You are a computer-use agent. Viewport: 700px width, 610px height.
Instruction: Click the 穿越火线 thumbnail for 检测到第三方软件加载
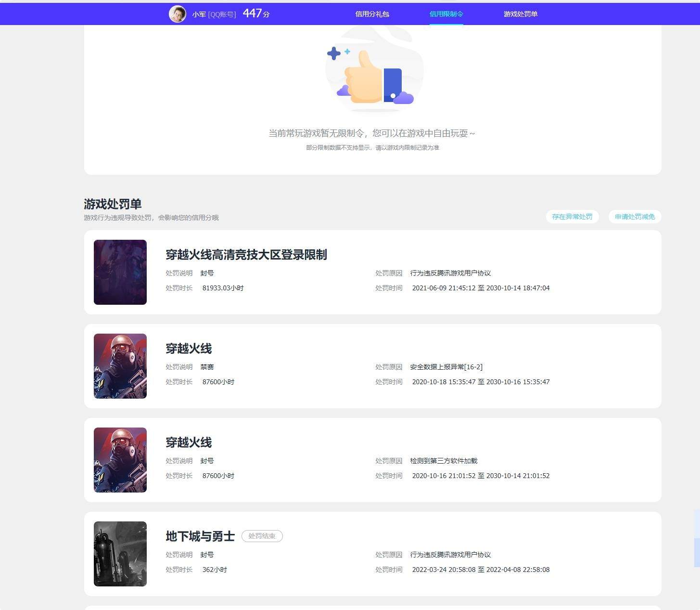coord(120,460)
